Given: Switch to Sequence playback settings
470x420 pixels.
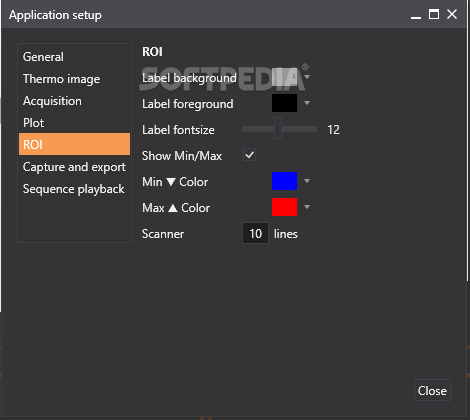Looking at the screenshot, I should pyautogui.click(x=74, y=189).
